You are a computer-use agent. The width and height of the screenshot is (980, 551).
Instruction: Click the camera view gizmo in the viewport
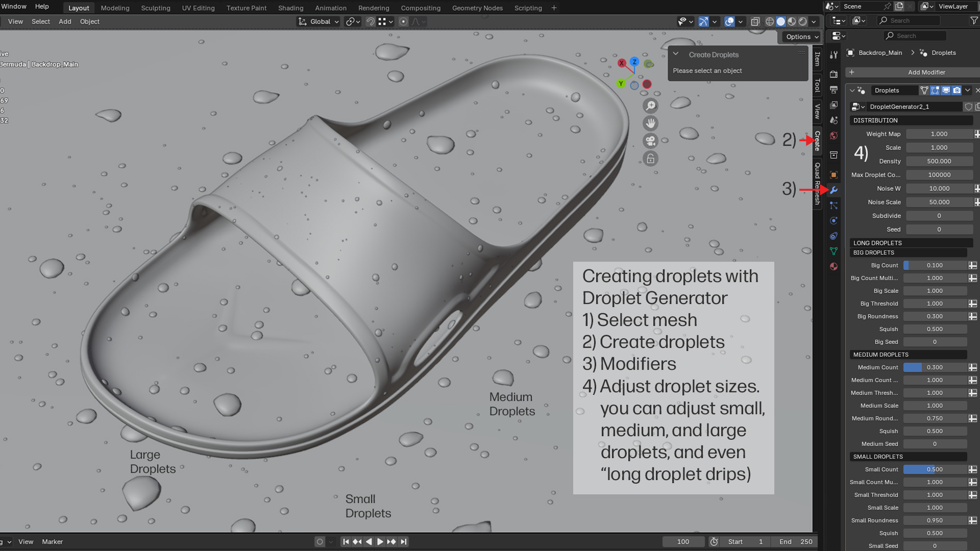(x=651, y=141)
